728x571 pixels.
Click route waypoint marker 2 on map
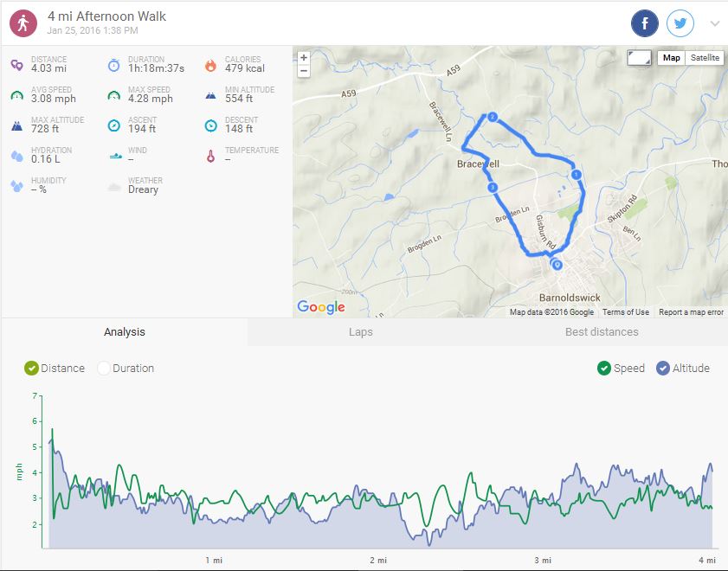[x=492, y=117]
